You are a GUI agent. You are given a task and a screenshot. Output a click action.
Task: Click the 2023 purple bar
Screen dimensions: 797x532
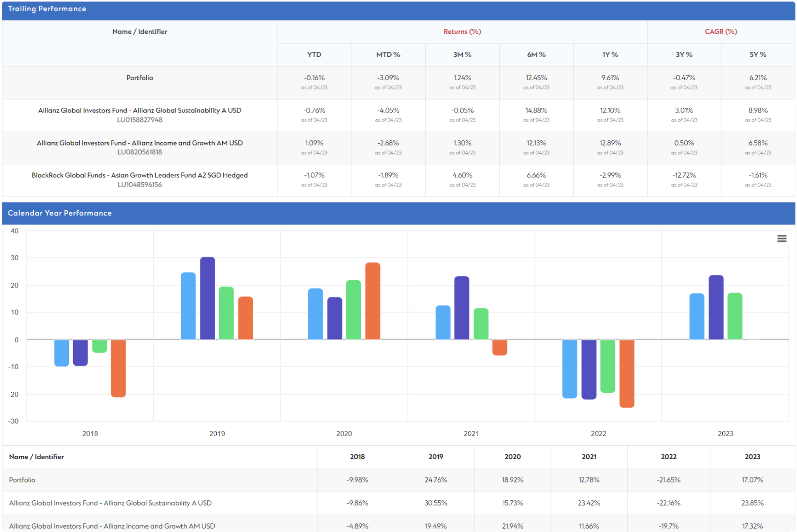point(716,307)
